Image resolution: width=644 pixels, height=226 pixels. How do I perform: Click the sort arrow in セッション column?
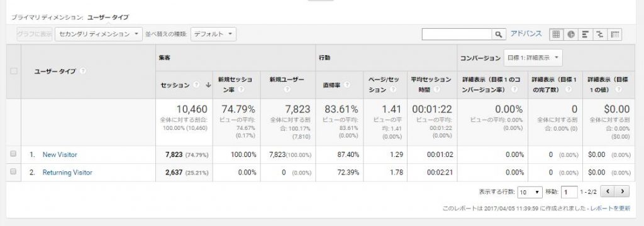click(x=208, y=85)
